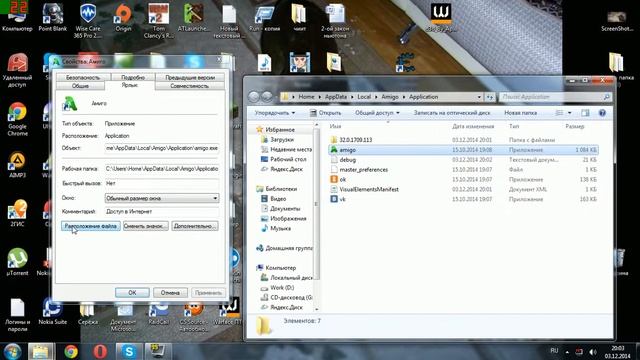Click Рабочая папка input field
Viewport: 640px width, 360px height.
click(162, 169)
